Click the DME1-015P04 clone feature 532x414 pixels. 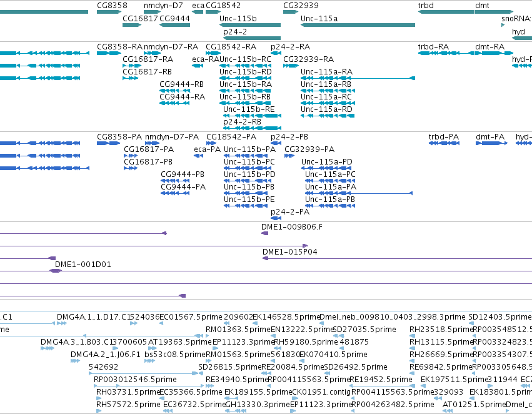(x=398, y=258)
